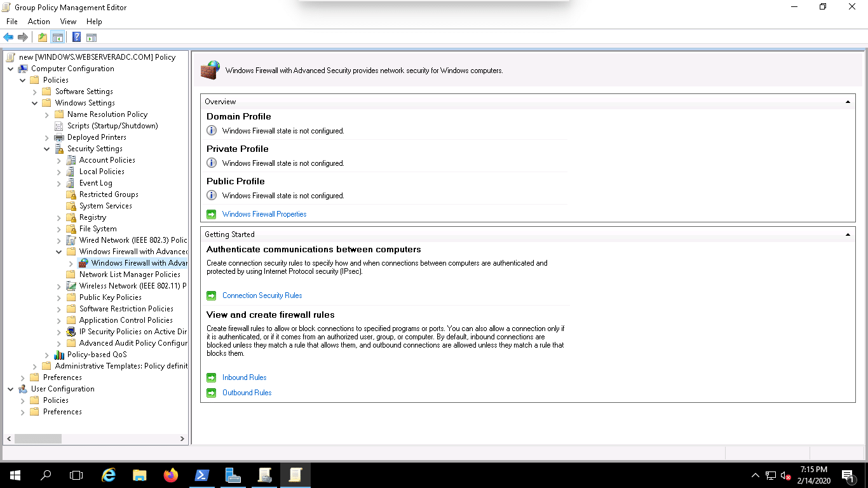The height and width of the screenshot is (488, 868).
Task: Open the Action menu
Action: pos(39,22)
